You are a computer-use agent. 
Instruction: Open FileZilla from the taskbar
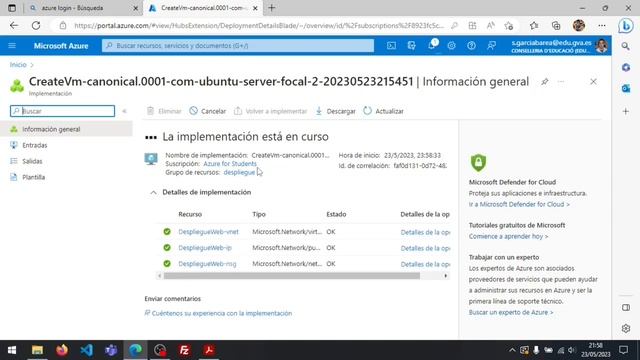click(184, 350)
